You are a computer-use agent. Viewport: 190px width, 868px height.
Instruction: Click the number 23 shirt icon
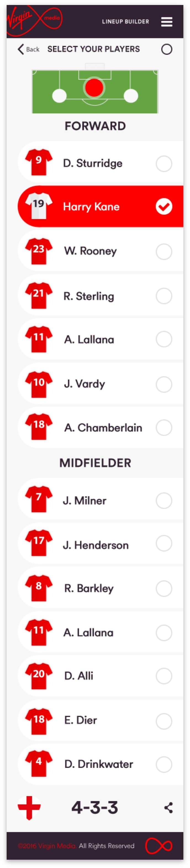coord(39,251)
